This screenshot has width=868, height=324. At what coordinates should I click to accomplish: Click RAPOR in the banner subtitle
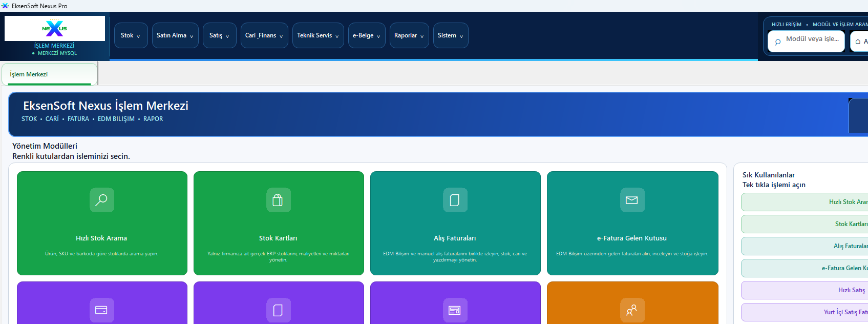[x=153, y=119]
